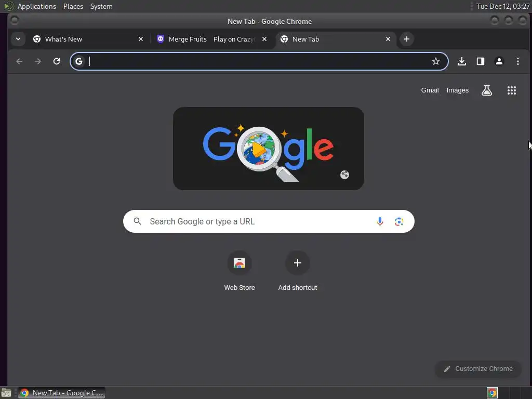The height and width of the screenshot is (399, 532).
Task: Close the New Tab tab
Action: click(x=388, y=39)
